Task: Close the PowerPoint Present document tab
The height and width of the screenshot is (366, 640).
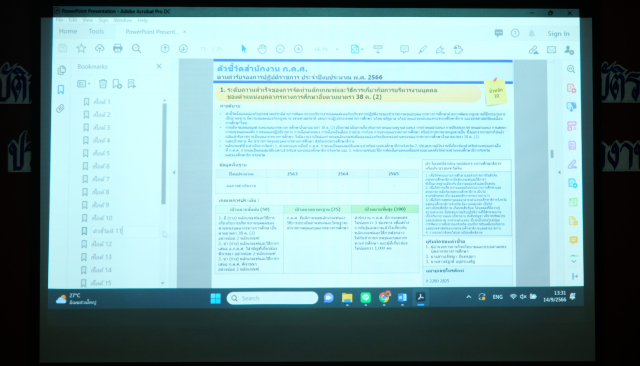Action: coord(184,32)
